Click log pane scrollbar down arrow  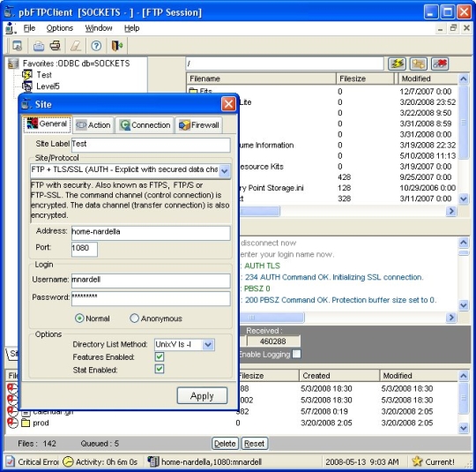pyautogui.click(x=464, y=304)
